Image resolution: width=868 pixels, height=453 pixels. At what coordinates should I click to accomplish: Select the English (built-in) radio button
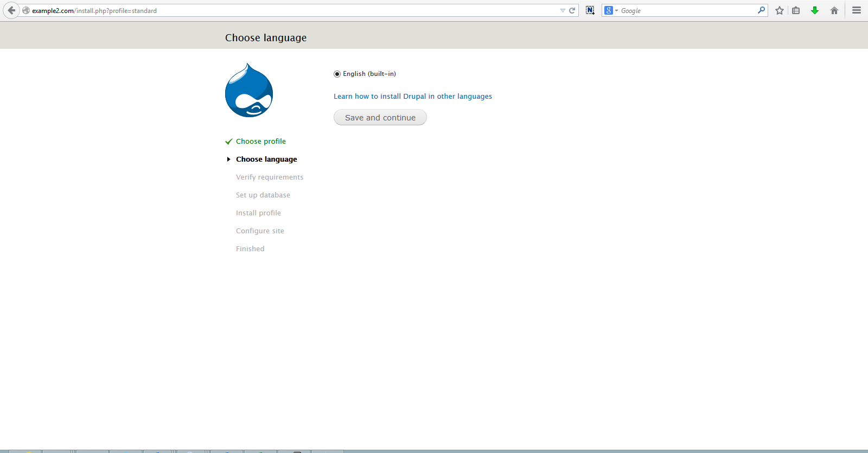(x=337, y=74)
